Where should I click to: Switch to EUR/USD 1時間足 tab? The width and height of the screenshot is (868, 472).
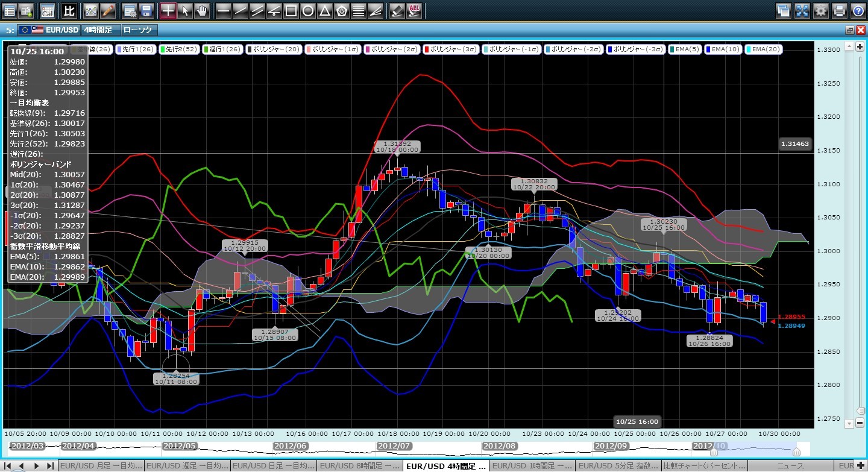click(x=532, y=466)
